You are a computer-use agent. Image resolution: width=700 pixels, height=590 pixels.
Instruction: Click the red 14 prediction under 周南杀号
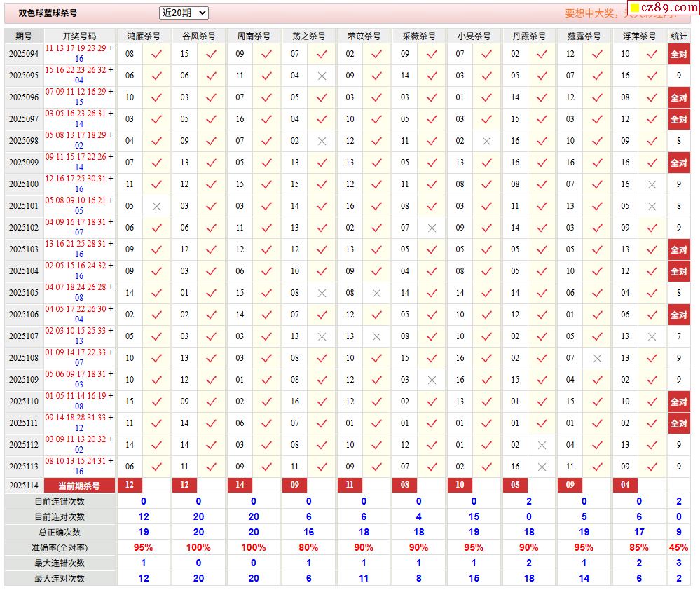pos(240,485)
